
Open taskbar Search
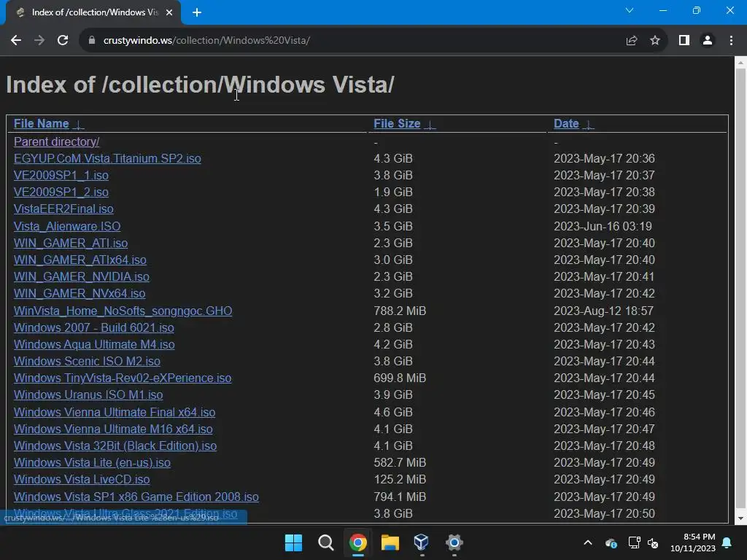[x=326, y=542]
